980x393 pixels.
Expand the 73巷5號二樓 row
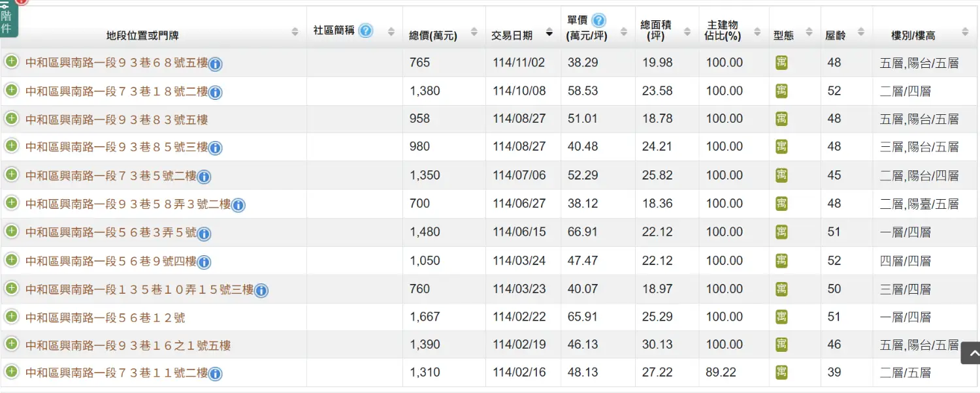(11, 174)
